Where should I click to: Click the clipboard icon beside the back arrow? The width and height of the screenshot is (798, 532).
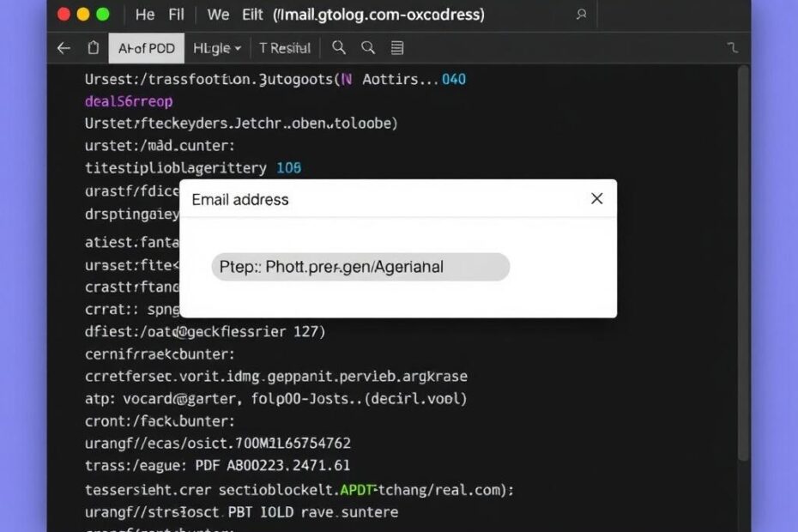pyautogui.click(x=93, y=48)
